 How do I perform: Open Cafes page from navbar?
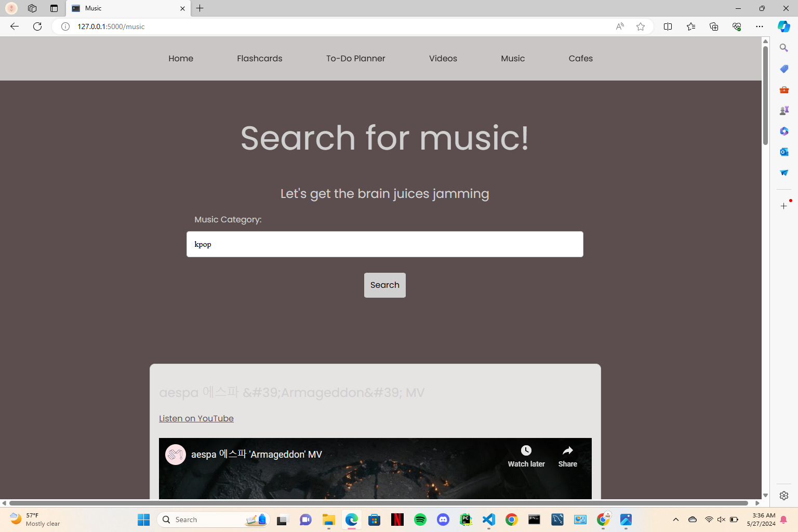tap(581, 59)
